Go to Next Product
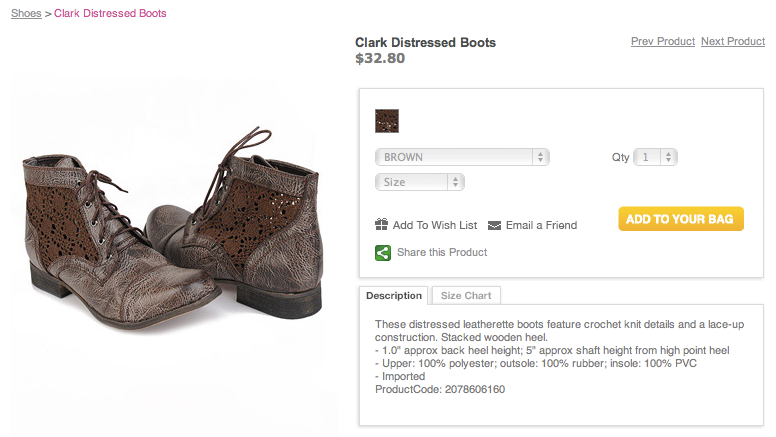This screenshot has width=776, height=437. (x=732, y=41)
